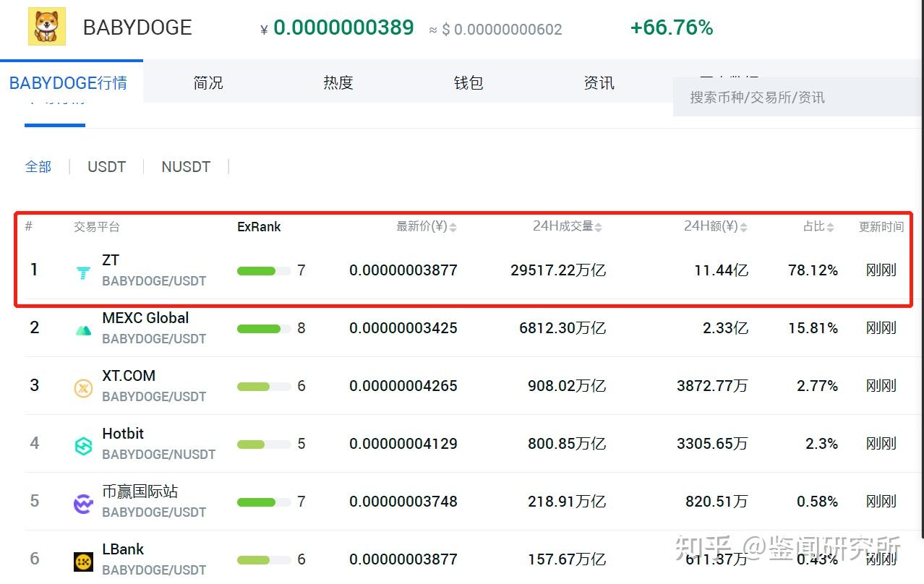Screen dimensions: 924x584
Task: Click the ≈ $ 0.00000000602 USD price
Action: click(x=495, y=30)
